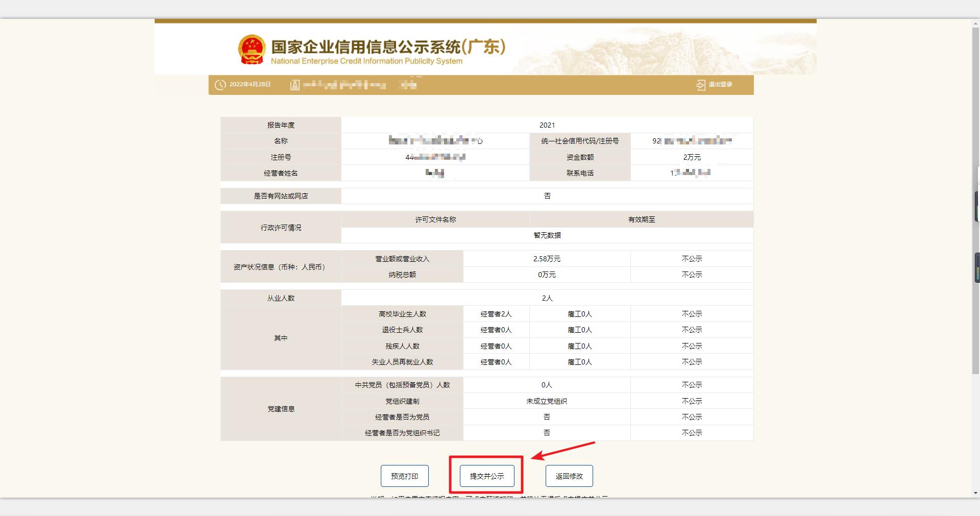
Task: Select the 从业人数 value 2人
Action: [x=547, y=298]
